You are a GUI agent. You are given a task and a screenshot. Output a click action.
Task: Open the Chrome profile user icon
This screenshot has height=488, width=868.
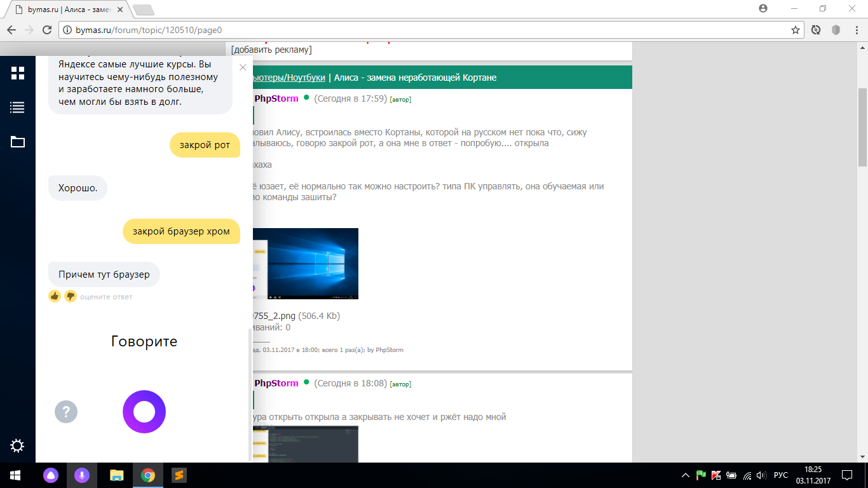[763, 8]
